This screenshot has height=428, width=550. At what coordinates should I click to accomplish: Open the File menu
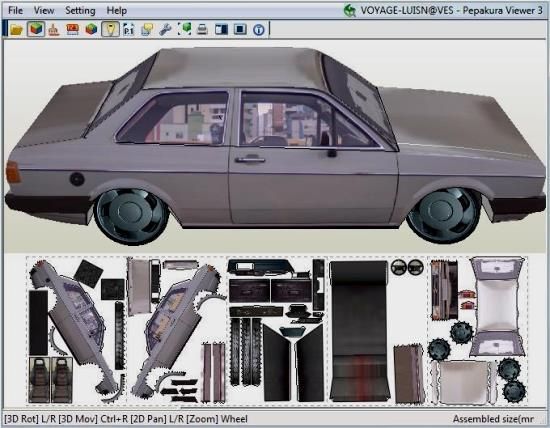click(x=15, y=11)
